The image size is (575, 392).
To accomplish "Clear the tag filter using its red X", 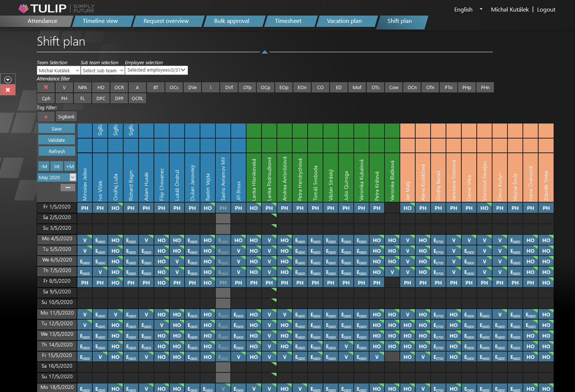I will click(46, 116).
